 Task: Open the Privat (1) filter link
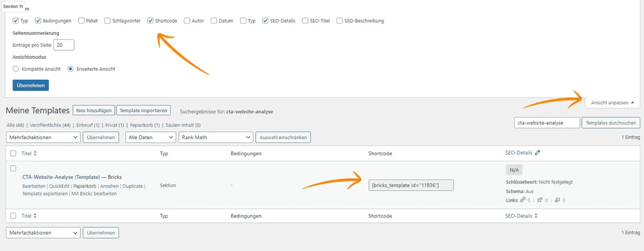click(x=115, y=125)
